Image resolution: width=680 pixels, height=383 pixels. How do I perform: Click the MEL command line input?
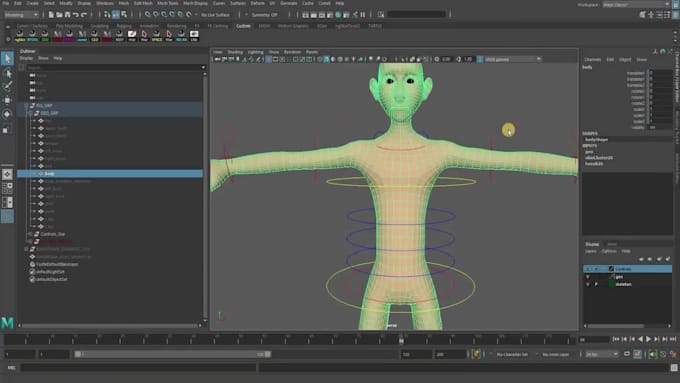(138, 368)
